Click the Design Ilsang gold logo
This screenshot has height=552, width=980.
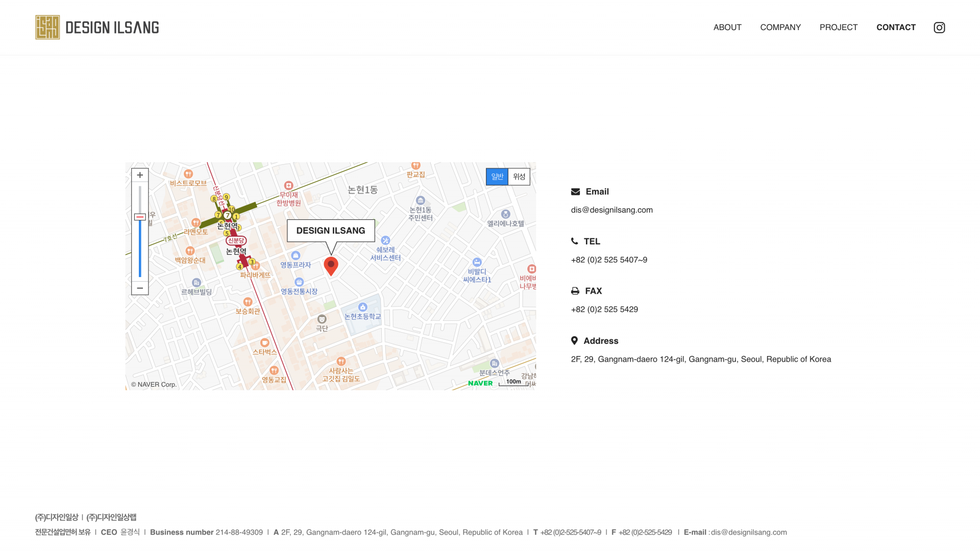pyautogui.click(x=47, y=28)
